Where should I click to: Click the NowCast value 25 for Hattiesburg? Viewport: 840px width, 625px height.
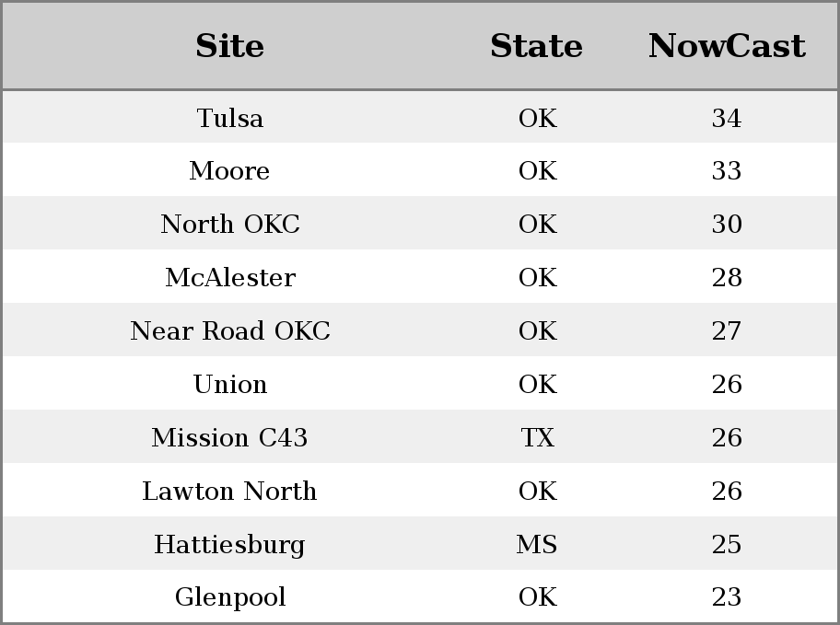[x=727, y=544]
